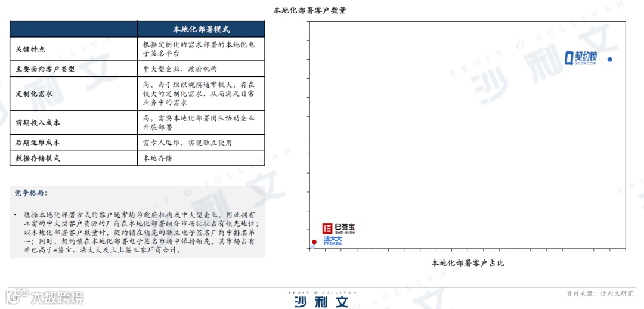Click the row label 关键特点
Image resolution: width=644 pixels, height=309 pixels.
[x=30, y=50]
